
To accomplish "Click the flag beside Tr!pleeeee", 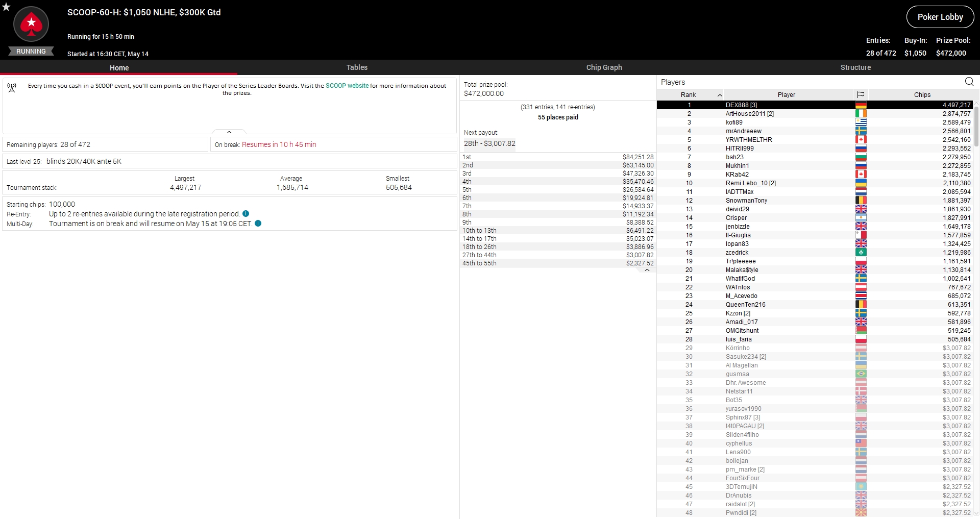I will (x=861, y=261).
